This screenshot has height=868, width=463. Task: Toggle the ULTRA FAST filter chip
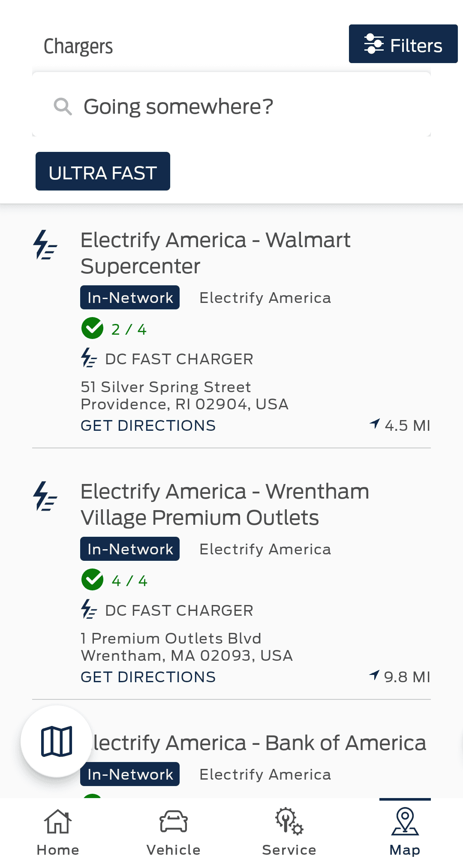point(103,172)
